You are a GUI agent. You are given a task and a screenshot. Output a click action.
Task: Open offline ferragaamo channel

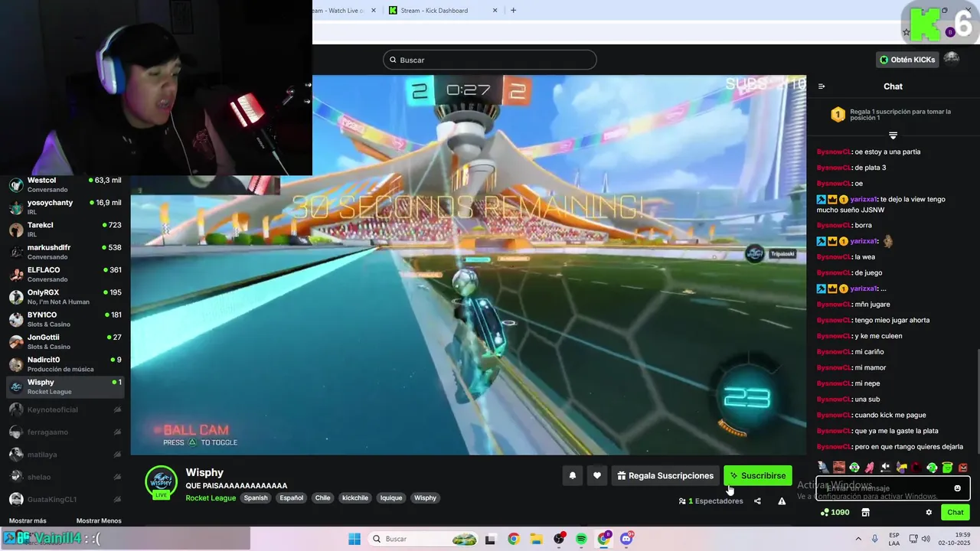coord(65,432)
